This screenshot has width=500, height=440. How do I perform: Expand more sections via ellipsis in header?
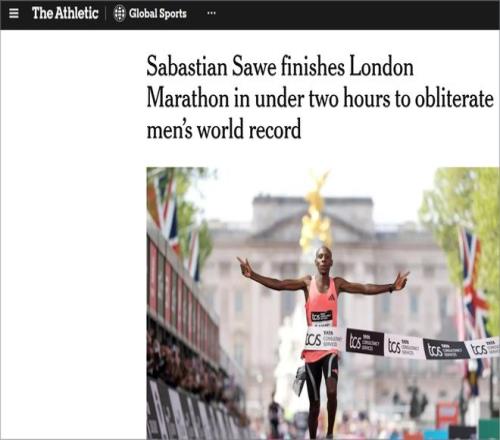[x=211, y=13]
